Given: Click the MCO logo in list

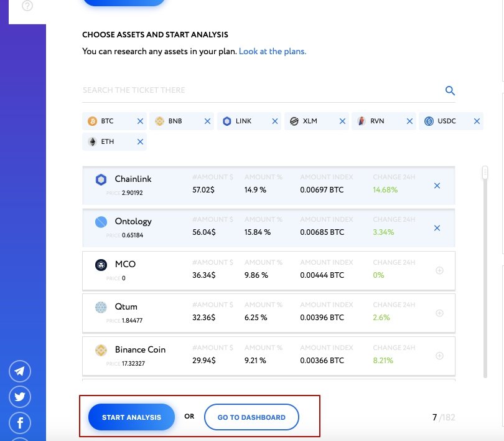Looking at the screenshot, I should click(101, 265).
